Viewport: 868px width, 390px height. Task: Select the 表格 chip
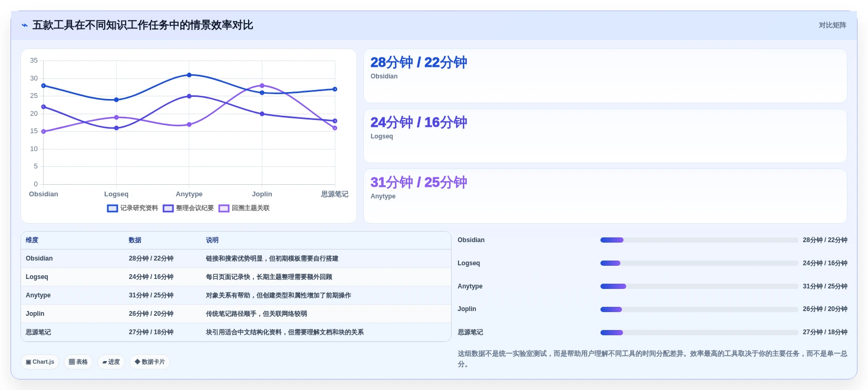point(78,362)
